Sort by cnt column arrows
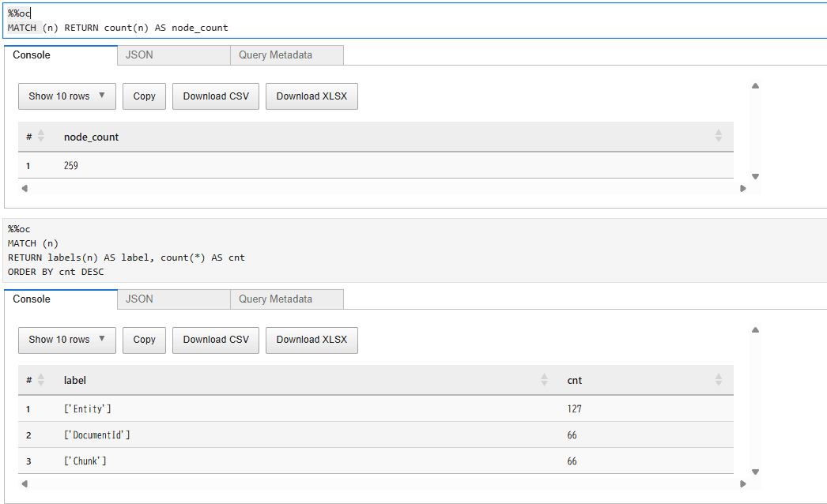Viewport: 827px width, 504px height. click(x=719, y=380)
